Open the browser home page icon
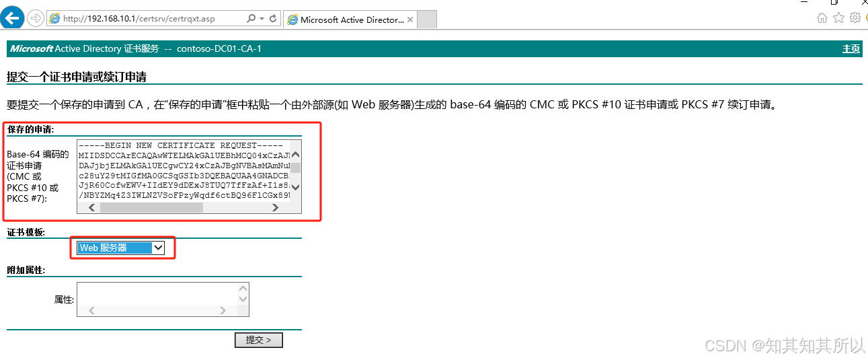Screen dimensions: 868x360 822,18
